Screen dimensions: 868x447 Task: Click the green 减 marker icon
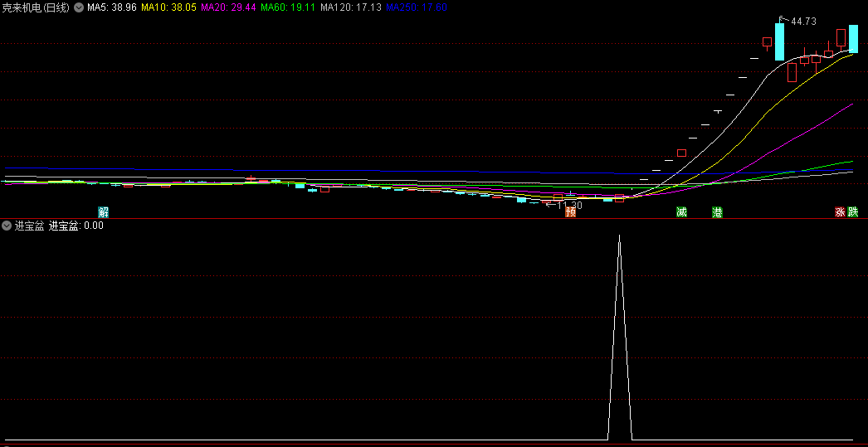point(681,211)
